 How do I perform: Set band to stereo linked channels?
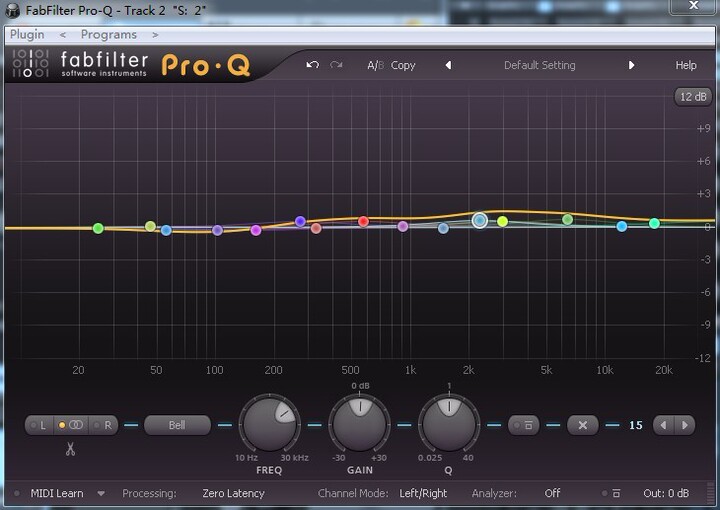click(x=71, y=425)
